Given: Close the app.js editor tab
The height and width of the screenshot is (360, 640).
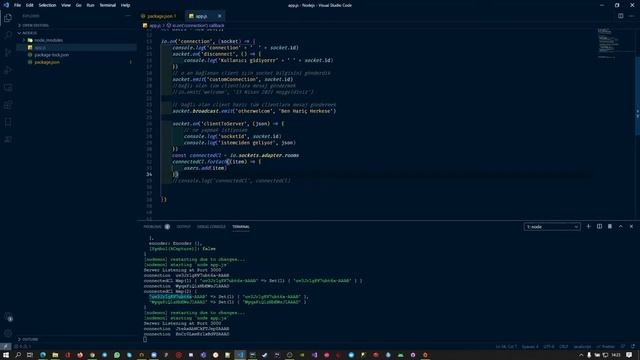Looking at the screenshot, I should (x=220, y=16).
